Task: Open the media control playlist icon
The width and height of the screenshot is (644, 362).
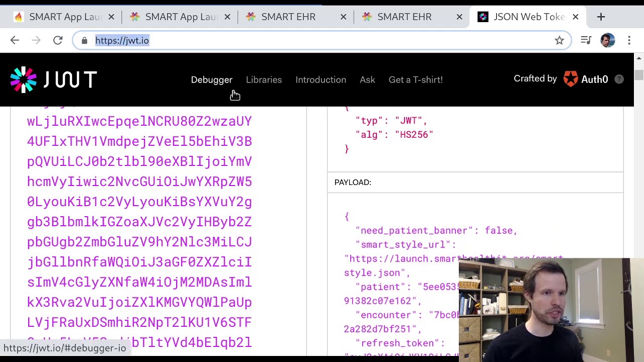Action: (x=586, y=40)
